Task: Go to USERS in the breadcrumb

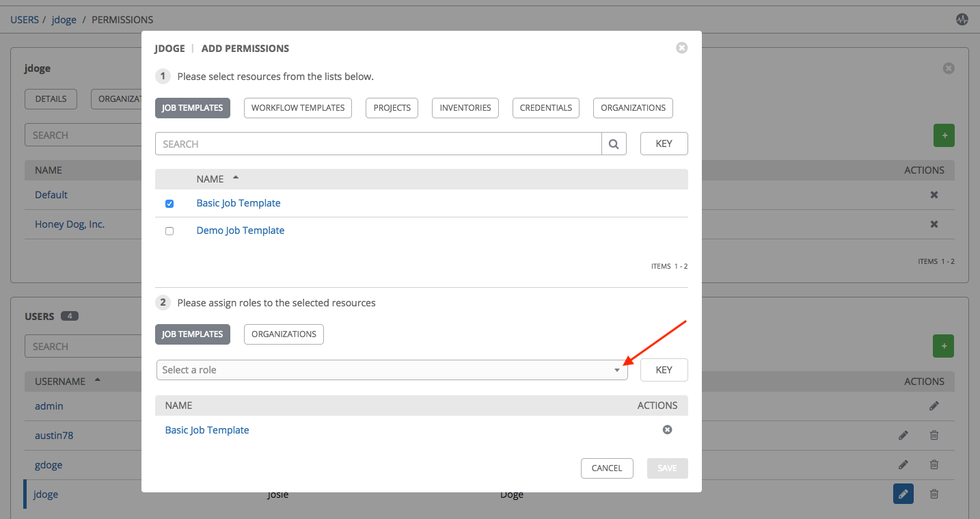Action: [x=25, y=20]
